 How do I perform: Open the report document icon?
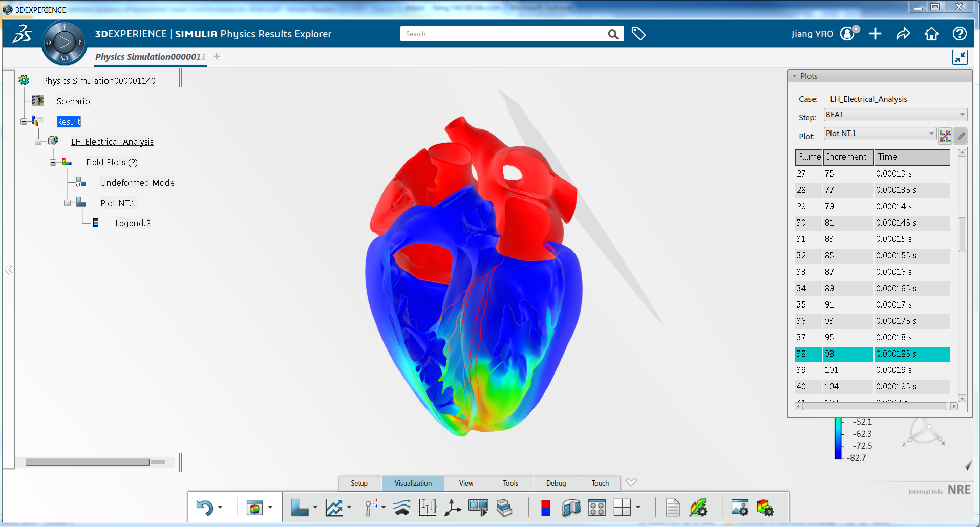pos(672,508)
